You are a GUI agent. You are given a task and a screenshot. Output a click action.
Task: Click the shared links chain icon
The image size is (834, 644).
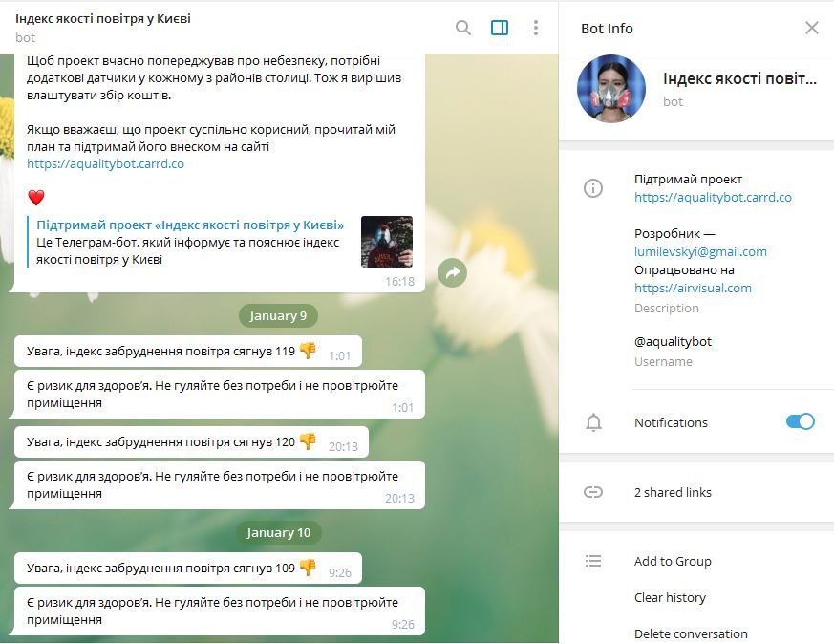point(593,492)
